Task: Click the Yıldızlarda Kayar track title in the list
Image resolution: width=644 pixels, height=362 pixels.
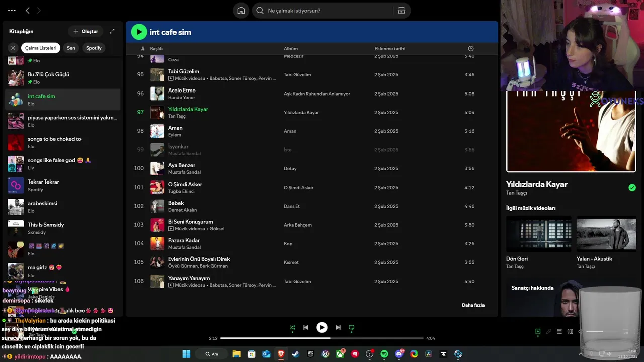Action: point(188,109)
